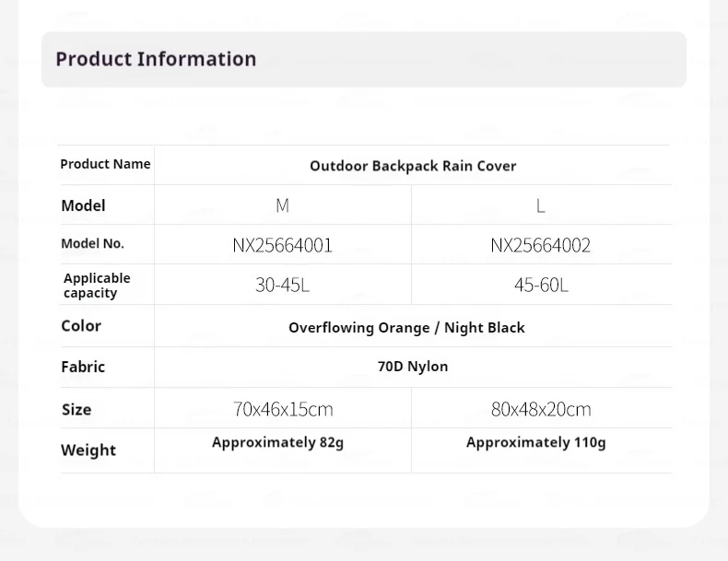Select the Color row label
Image resolution: width=728 pixels, height=561 pixels.
pyautogui.click(x=81, y=326)
